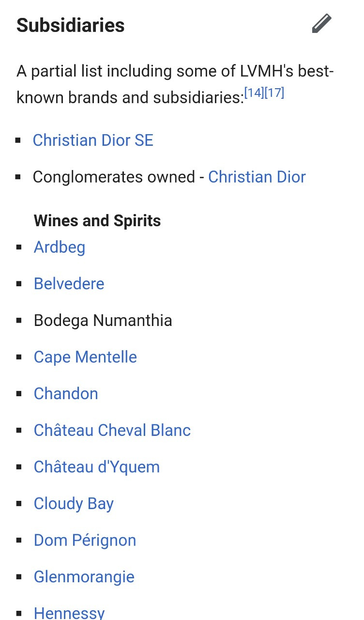Image resolution: width=364 pixels, height=620 pixels.
Task: Open the Dom Pérignon link
Action: click(85, 540)
